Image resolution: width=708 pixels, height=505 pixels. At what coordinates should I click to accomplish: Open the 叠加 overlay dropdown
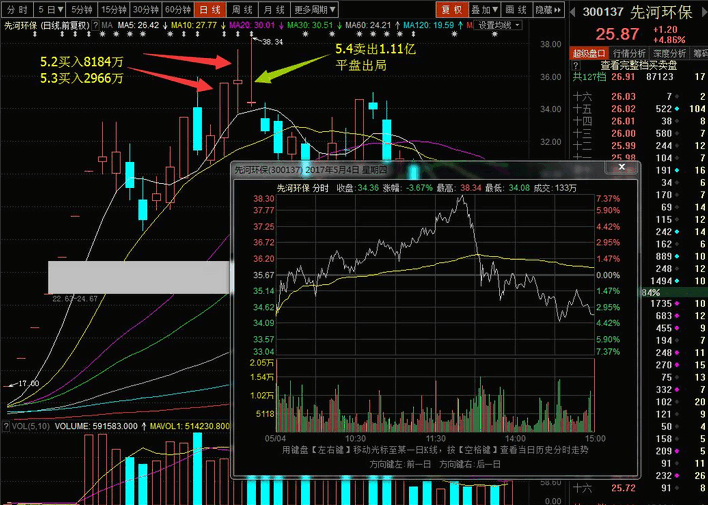click(484, 9)
